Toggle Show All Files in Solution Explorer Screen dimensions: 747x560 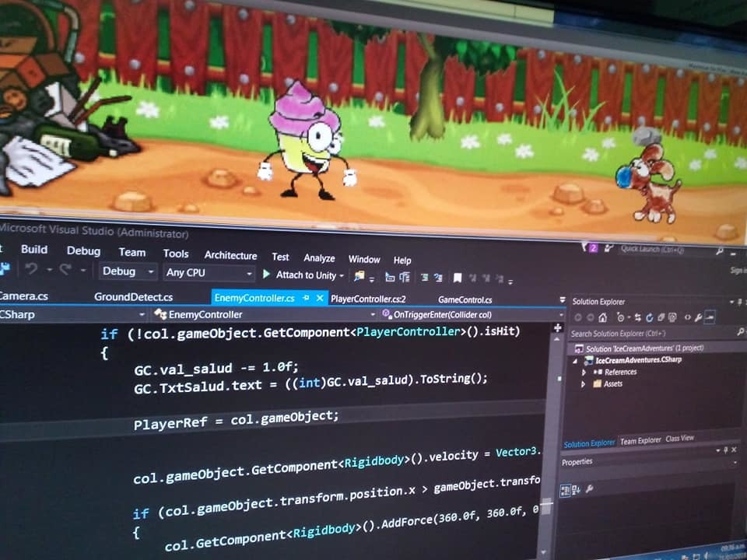tap(672, 317)
